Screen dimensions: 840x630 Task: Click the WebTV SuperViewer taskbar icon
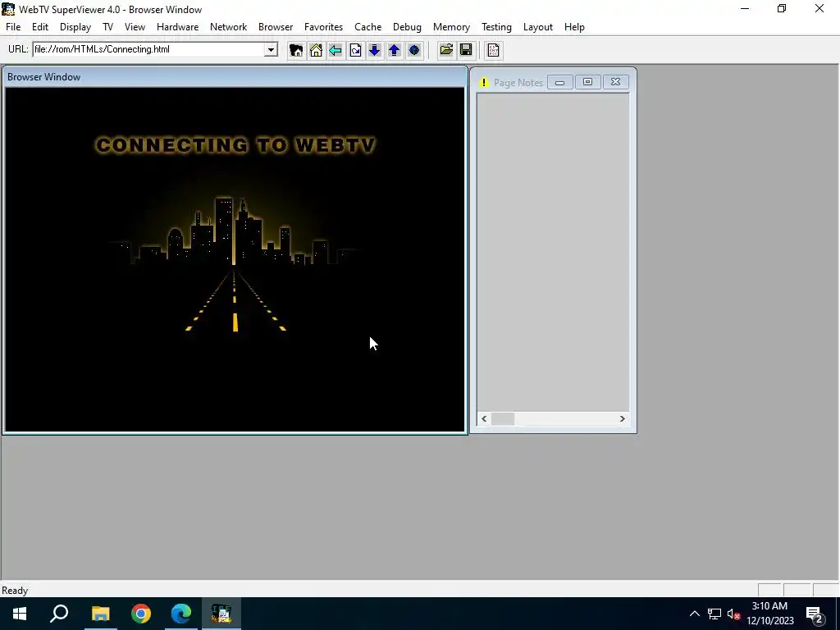pyautogui.click(x=221, y=614)
